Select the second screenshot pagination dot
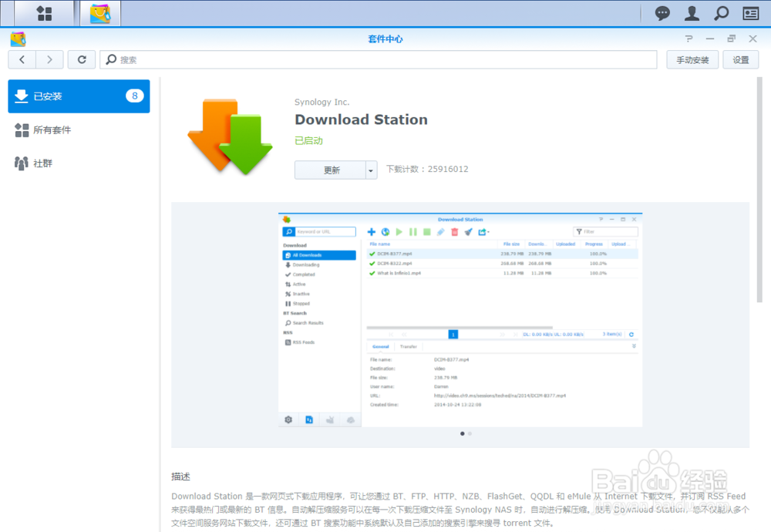 (470, 433)
